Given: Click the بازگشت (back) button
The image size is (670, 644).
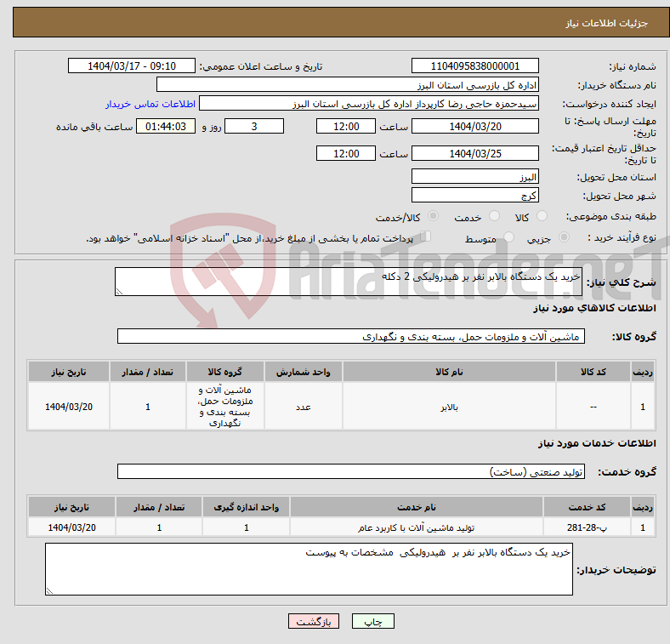Looking at the screenshot, I should pyautogui.click(x=314, y=621).
